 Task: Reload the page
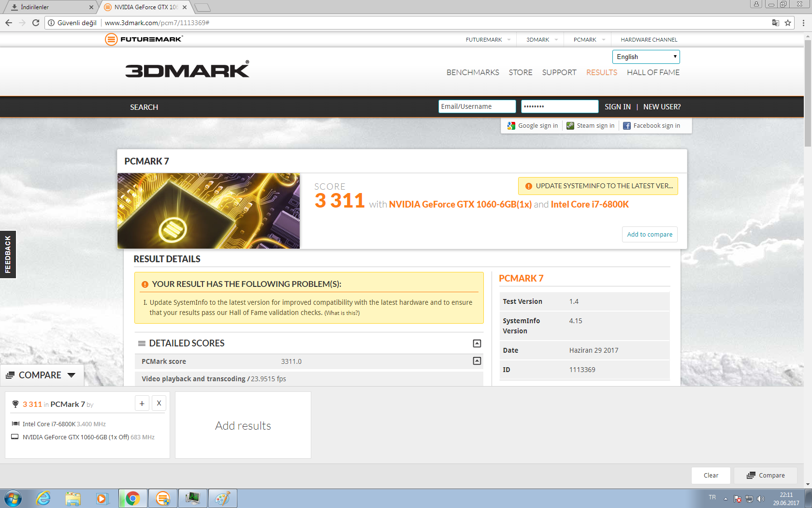[36, 23]
